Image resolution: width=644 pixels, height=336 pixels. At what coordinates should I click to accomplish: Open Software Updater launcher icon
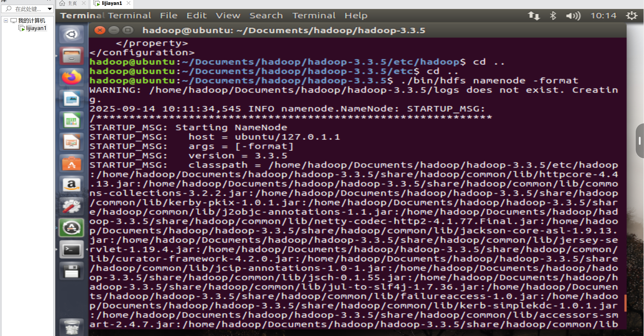pyautogui.click(x=72, y=228)
